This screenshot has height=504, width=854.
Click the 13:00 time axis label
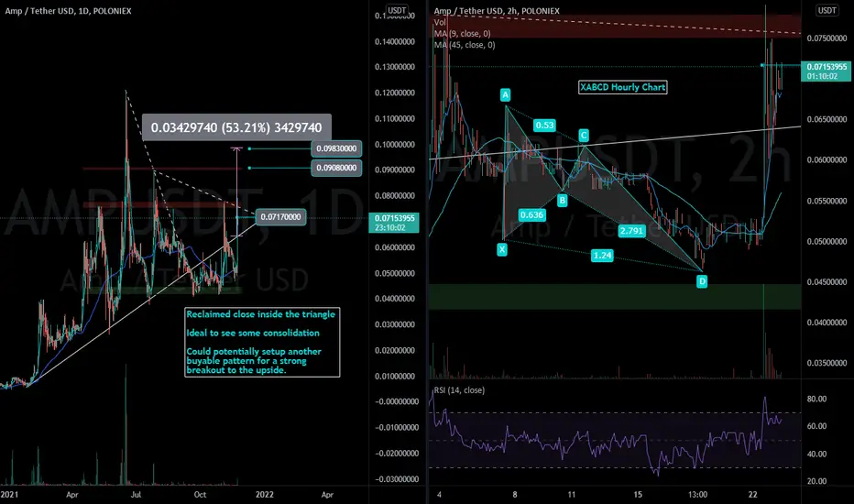coord(697,495)
